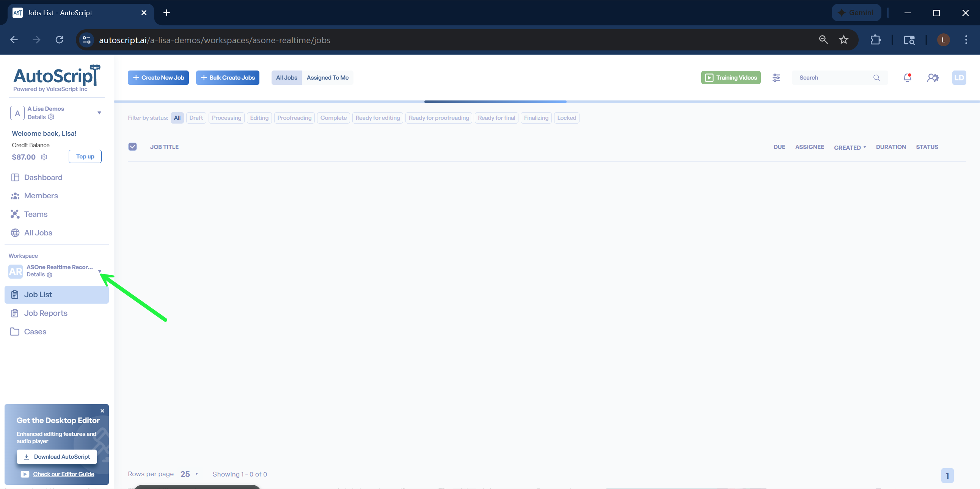Screen dimensions: 980x489
Task: Click the filter settings sliders icon
Action: pyautogui.click(x=776, y=78)
